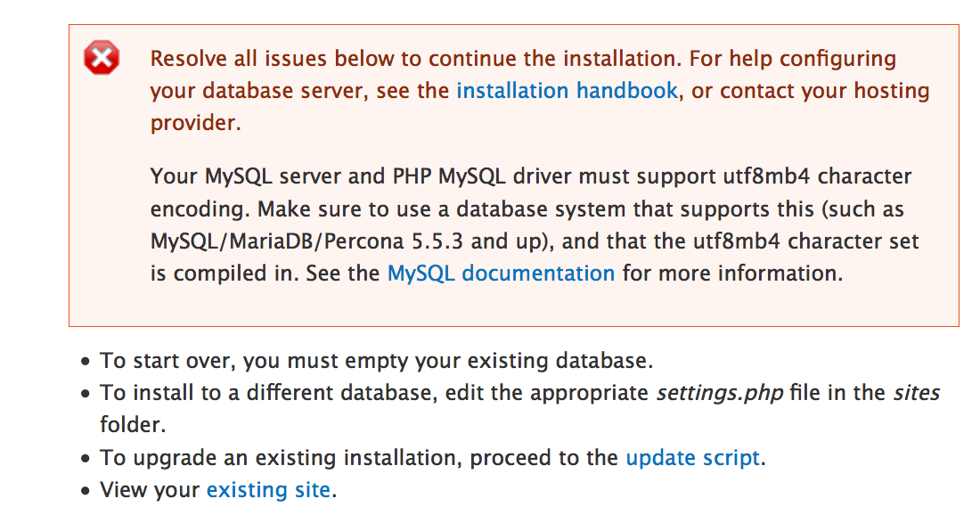980x515 pixels.
Task: Click the italic word sites
Action: coord(917,393)
